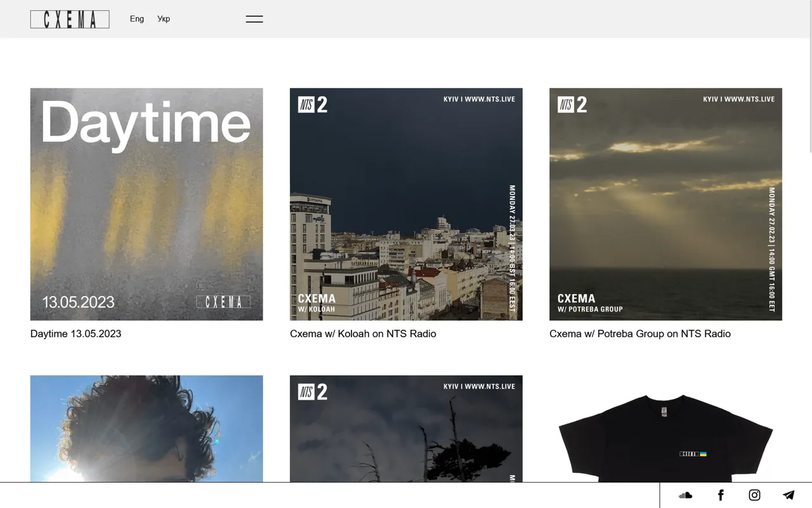
Task: Open the black T-shirt product image
Action: [665, 429]
